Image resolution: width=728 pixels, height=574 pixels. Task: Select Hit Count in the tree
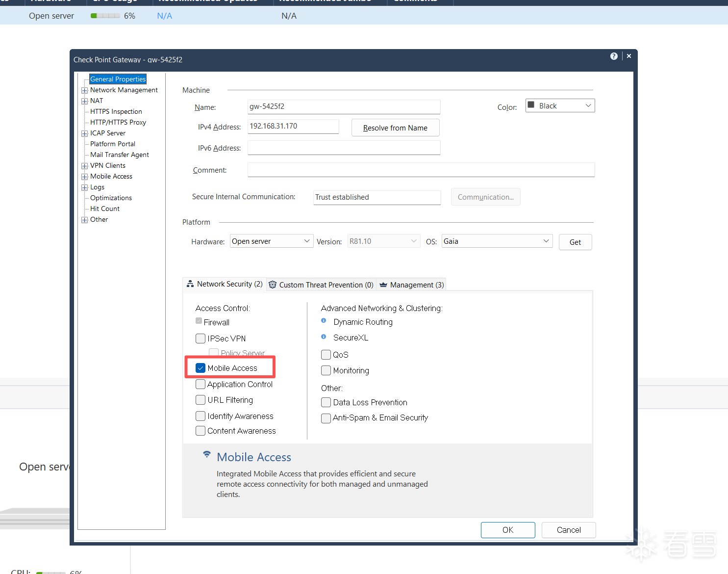[105, 209]
